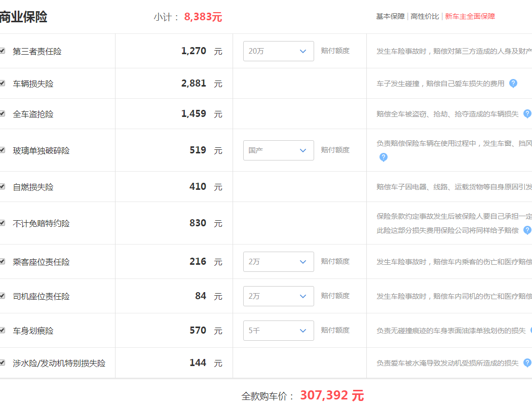The height and width of the screenshot is (403, 532).
Task: Disable 自燃损失险 checkbox
Action: click(3, 186)
